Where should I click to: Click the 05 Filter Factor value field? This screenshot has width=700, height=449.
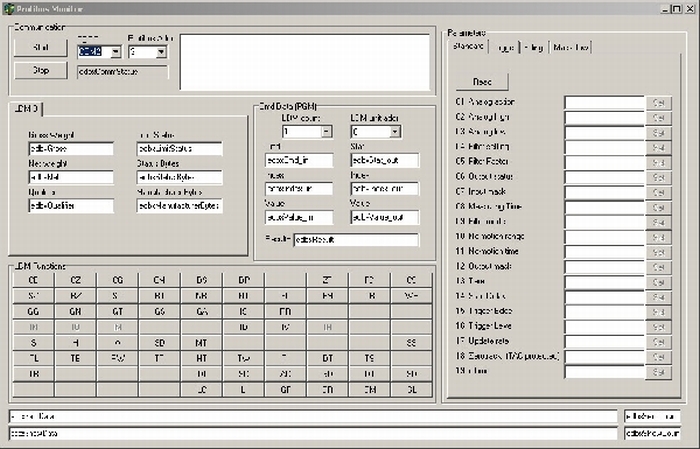pos(605,162)
